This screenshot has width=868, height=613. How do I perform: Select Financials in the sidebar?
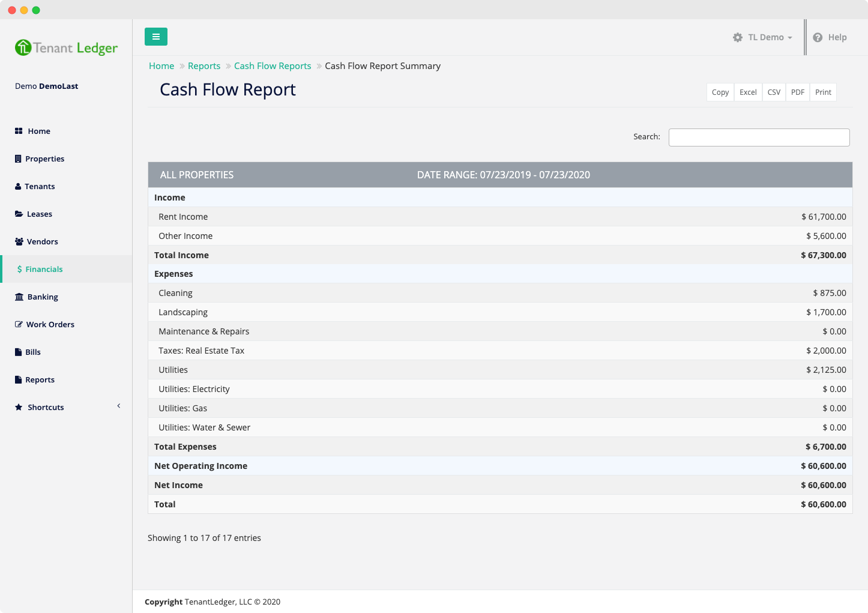pos(44,270)
